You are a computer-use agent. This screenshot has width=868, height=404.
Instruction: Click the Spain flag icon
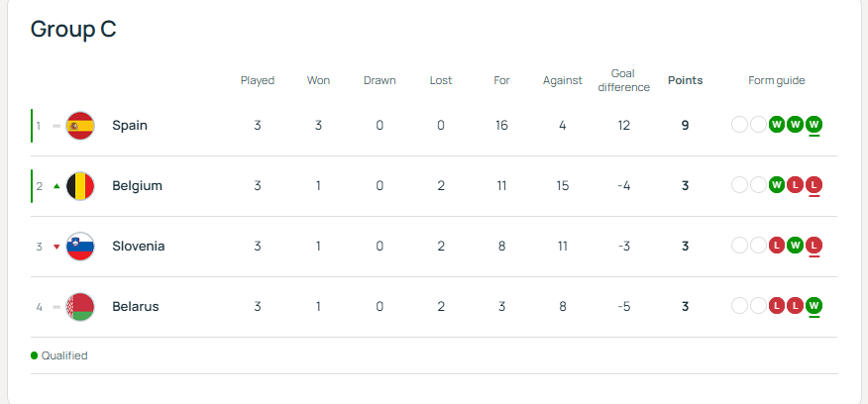[x=79, y=126]
